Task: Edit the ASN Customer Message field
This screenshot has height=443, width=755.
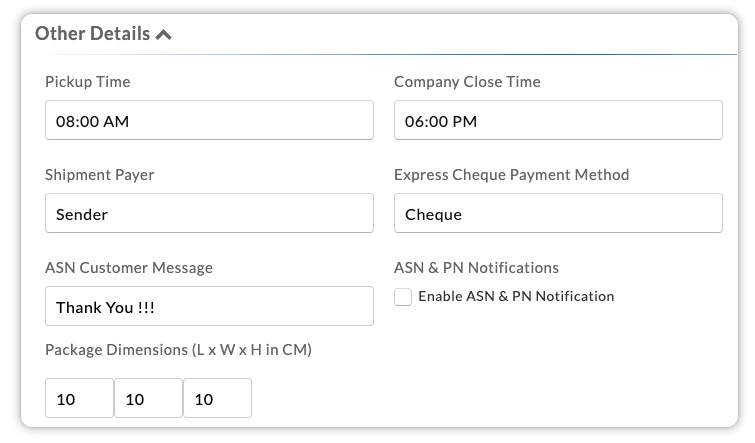Action: 209,306
